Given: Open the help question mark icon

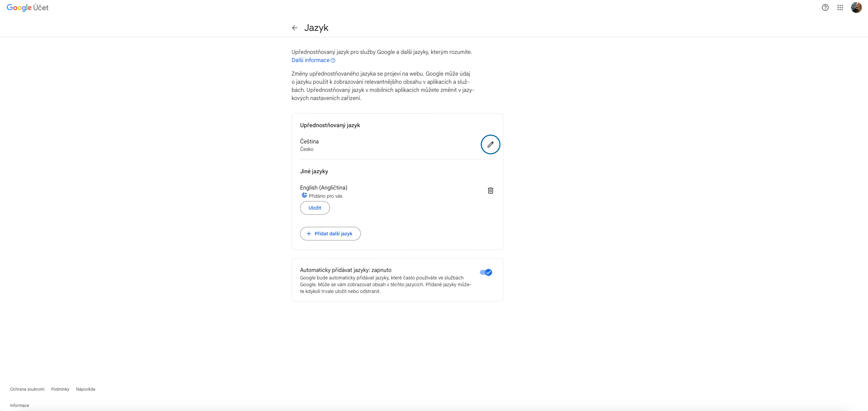Looking at the screenshot, I should 825,7.
